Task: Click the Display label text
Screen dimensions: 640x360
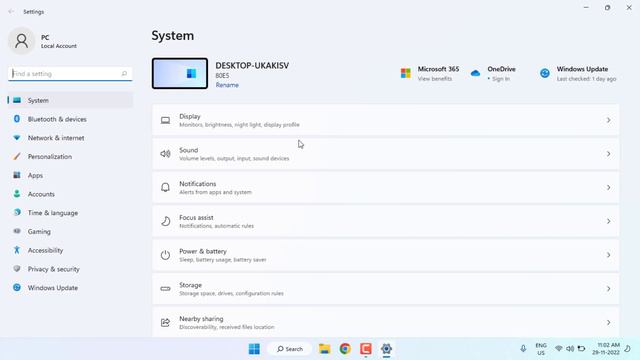Action: click(190, 116)
